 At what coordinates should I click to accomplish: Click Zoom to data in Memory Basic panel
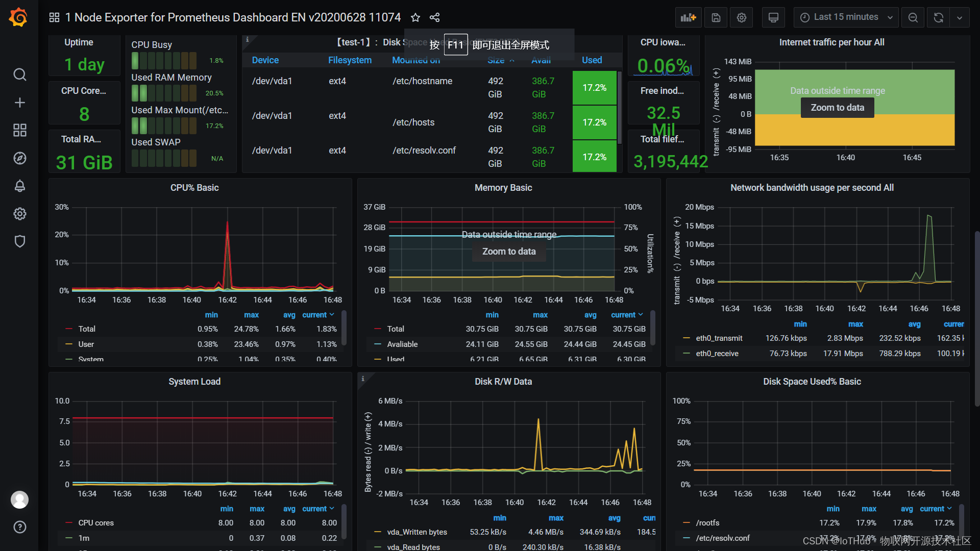(509, 252)
